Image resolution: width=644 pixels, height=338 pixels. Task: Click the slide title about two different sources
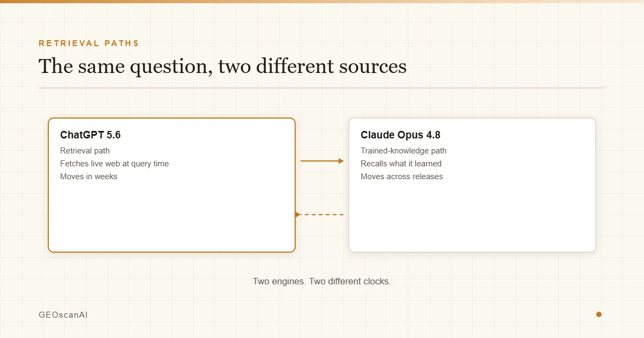click(223, 66)
